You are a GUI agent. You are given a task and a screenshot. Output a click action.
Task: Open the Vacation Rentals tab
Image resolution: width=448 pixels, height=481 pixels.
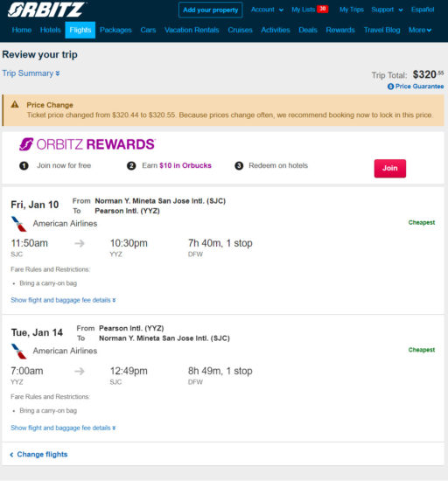pyautogui.click(x=192, y=30)
